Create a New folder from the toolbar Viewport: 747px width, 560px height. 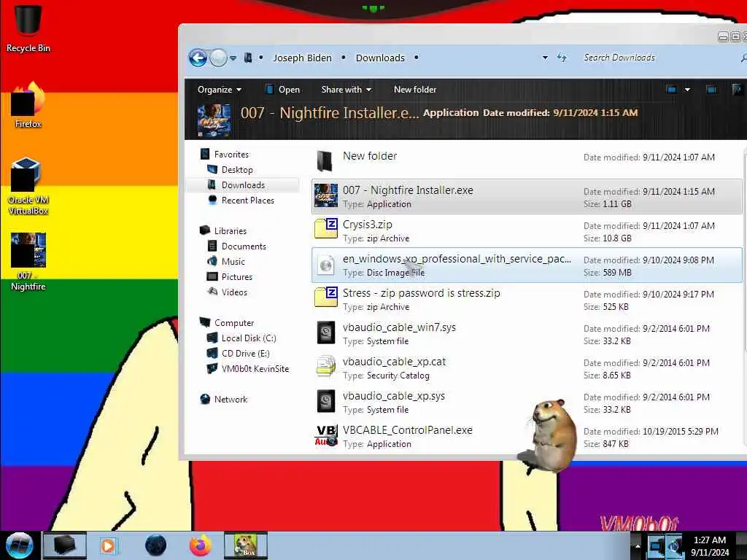[x=415, y=90]
